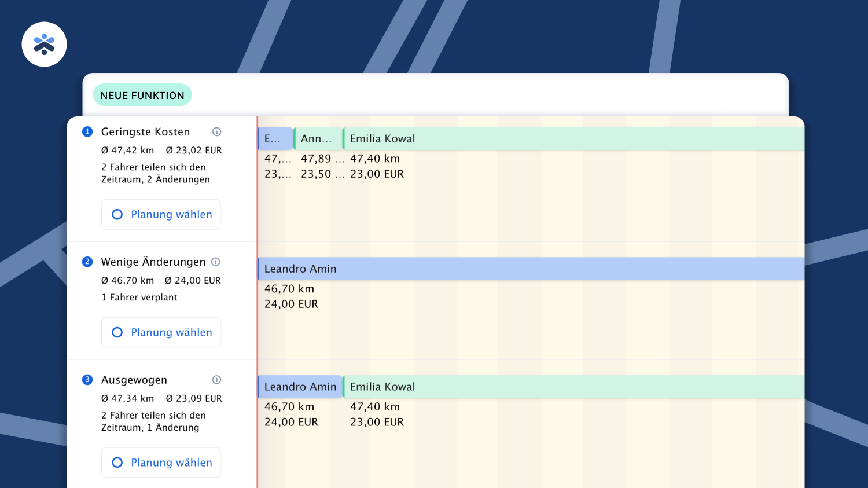Click number 2 badge for Wenige Änderungen
This screenshot has height=488, width=868.
coord(87,262)
